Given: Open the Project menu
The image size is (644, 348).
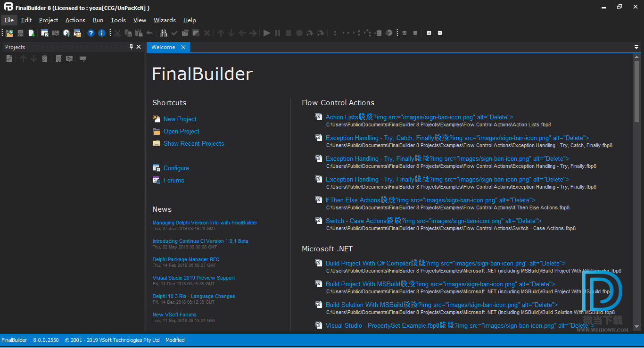Looking at the screenshot, I should point(49,20).
